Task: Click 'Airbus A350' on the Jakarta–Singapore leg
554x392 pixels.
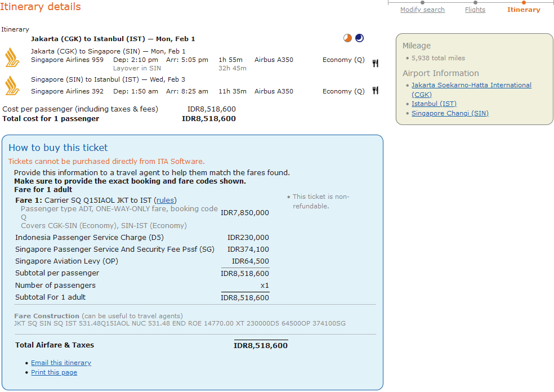Action: click(274, 60)
